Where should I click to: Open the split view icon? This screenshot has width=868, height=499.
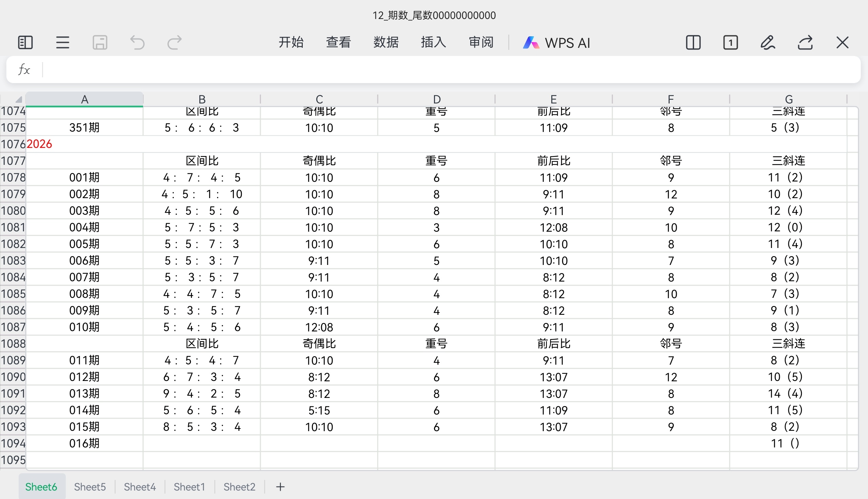[693, 43]
